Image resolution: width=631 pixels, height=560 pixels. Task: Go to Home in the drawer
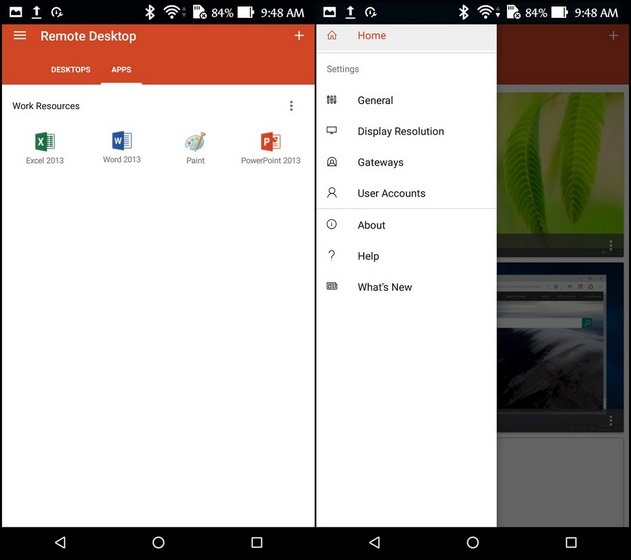(x=406, y=36)
